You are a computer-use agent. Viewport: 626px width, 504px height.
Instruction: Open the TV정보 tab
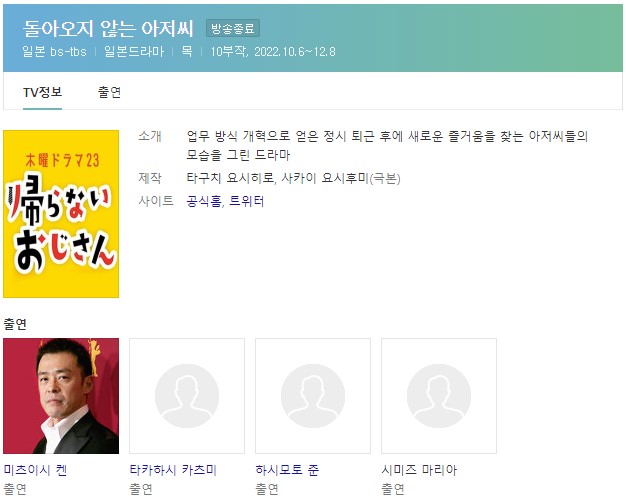click(x=42, y=92)
